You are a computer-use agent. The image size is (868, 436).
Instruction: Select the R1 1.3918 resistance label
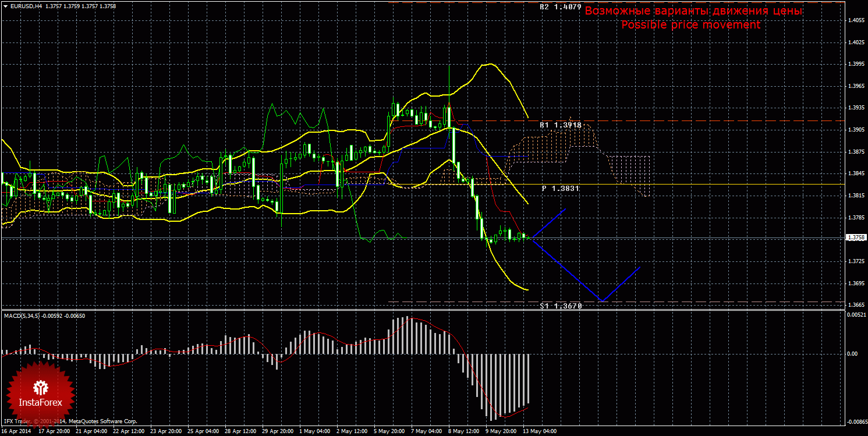click(560, 125)
